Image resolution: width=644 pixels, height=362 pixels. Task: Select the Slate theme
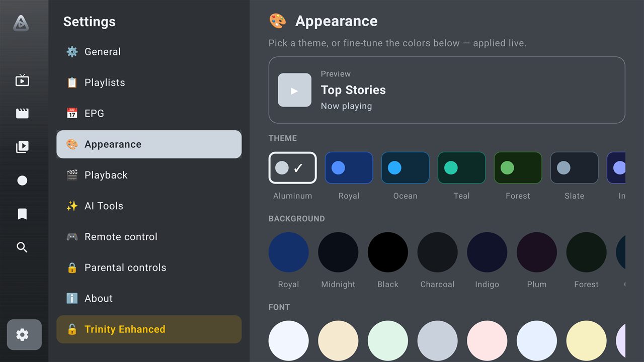(x=574, y=168)
